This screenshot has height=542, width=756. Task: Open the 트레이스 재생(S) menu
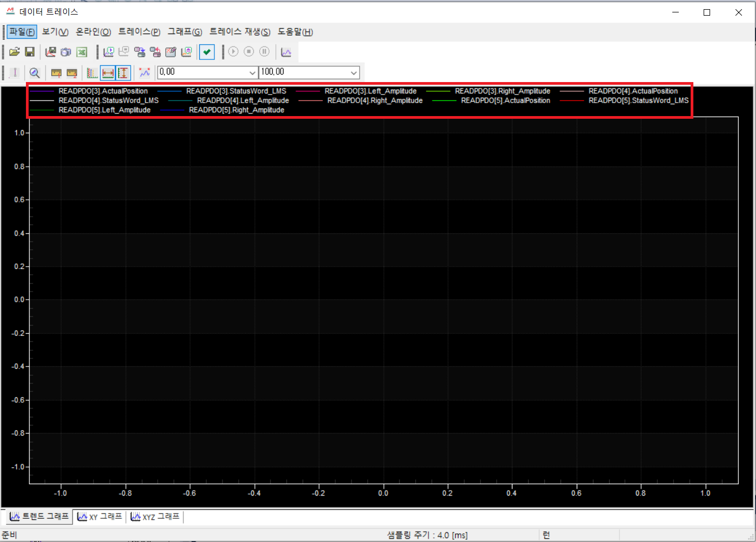[240, 32]
